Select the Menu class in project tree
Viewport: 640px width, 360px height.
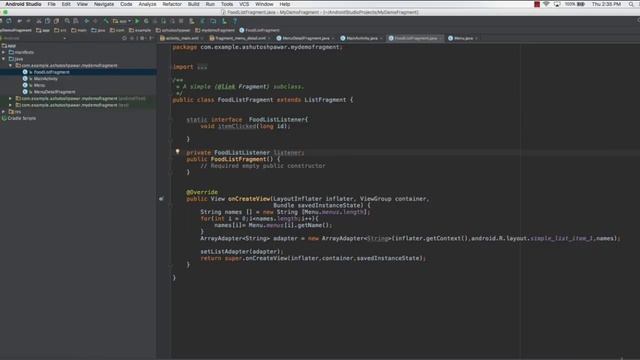click(x=39, y=85)
